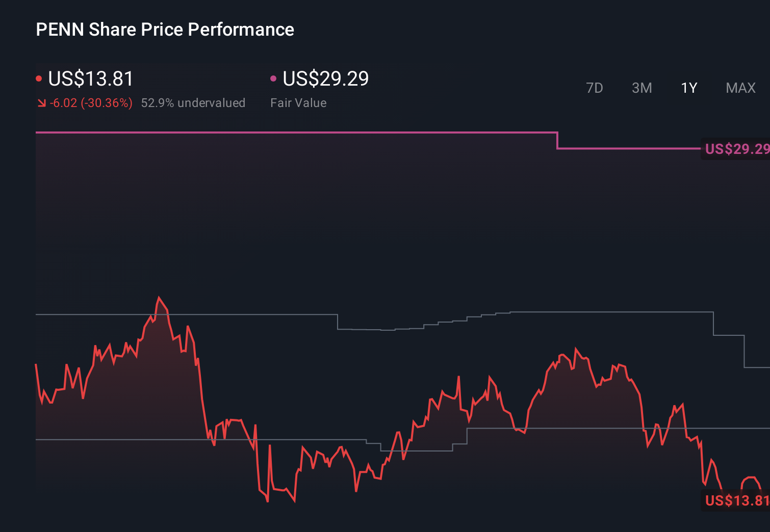
Task: Click the Fair Value caption text
Action: coord(298,102)
